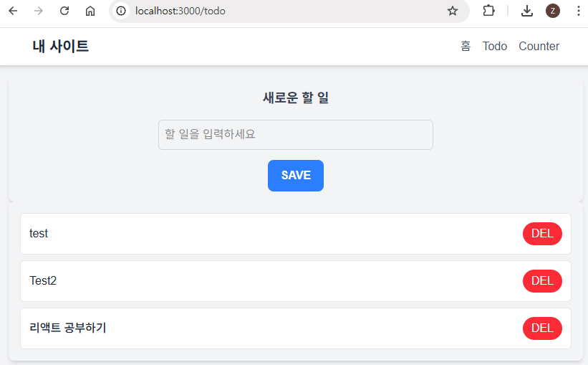
Task: Open the Counter nav link
Action: pyautogui.click(x=539, y=46)
